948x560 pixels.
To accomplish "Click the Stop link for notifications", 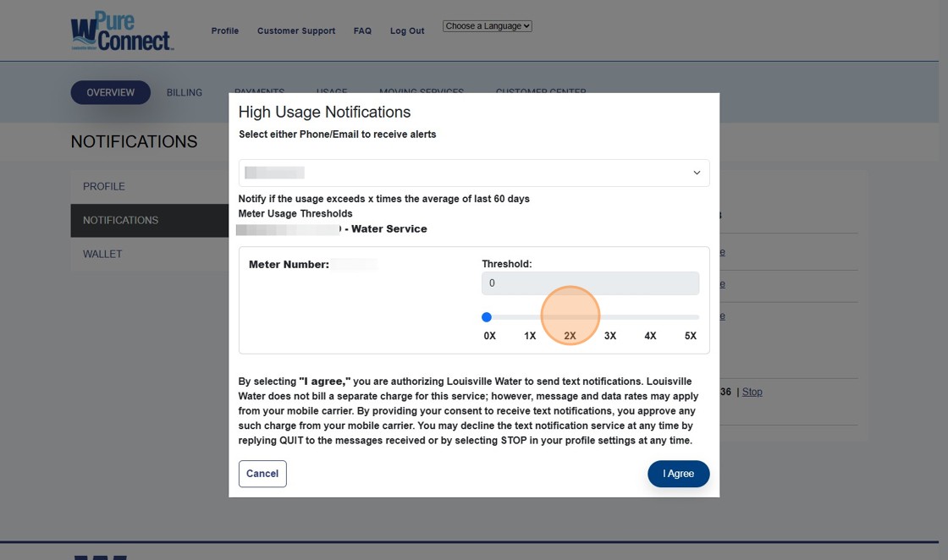I will pos(752,392).
